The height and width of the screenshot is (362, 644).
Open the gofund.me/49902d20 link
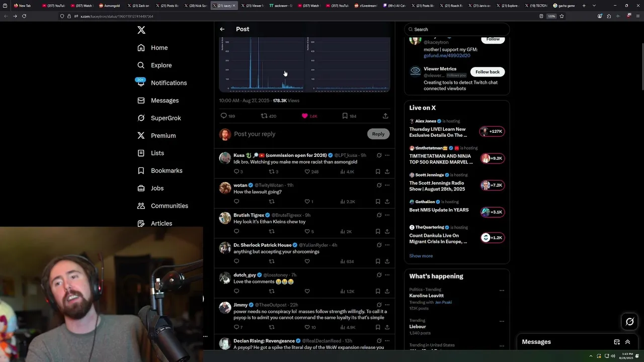447,56
